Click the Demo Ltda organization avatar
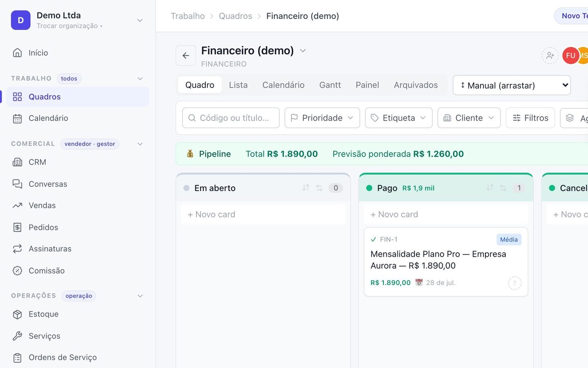The width and height of the screenshot is (588, 368). 20,20
